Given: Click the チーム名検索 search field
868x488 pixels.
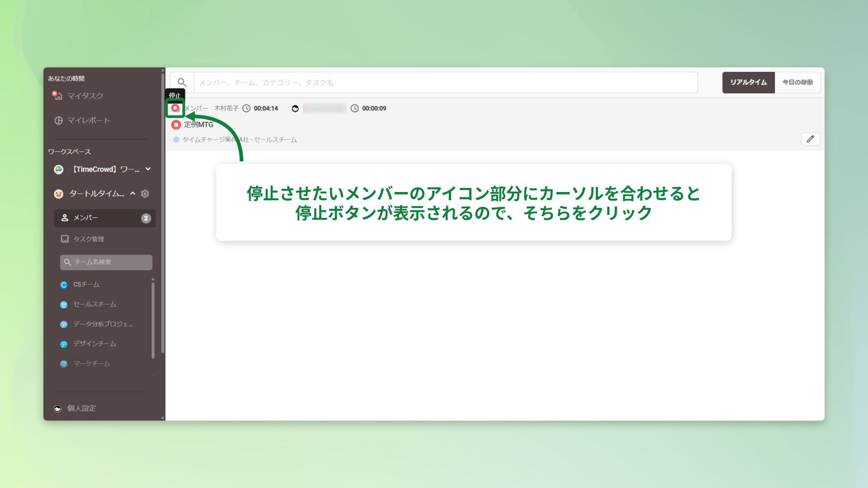Looking at the screenshot, I should pyautogui.click(x=106, y=263).
